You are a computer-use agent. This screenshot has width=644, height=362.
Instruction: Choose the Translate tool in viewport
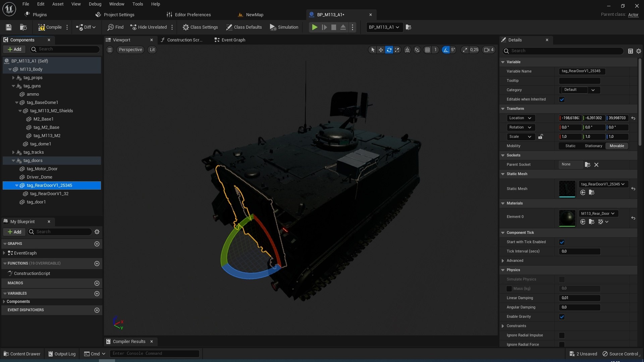[x=381, y=50]
